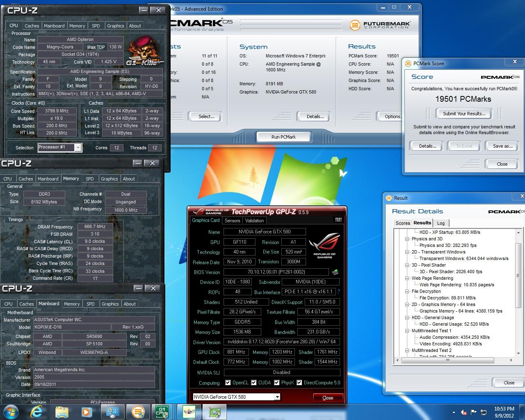Click the G1-Killer skull logo in CPU-Z

(x=144, y=50)
